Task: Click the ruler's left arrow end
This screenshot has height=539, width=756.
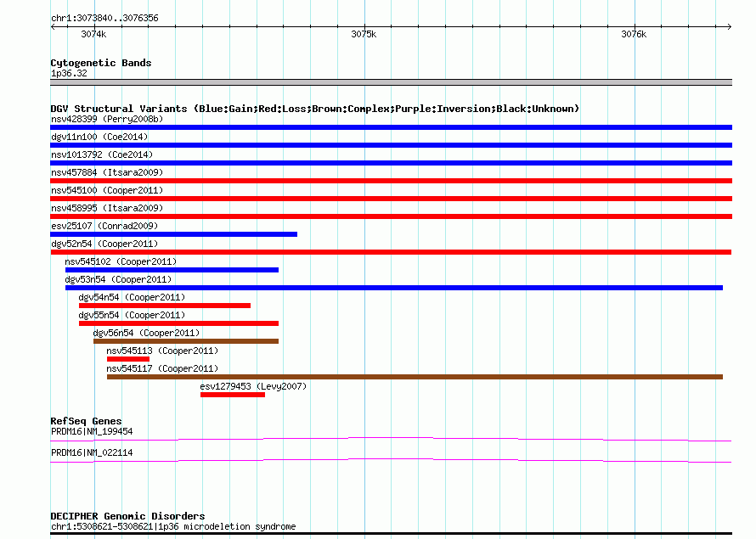Action: (x=53, y=27)
